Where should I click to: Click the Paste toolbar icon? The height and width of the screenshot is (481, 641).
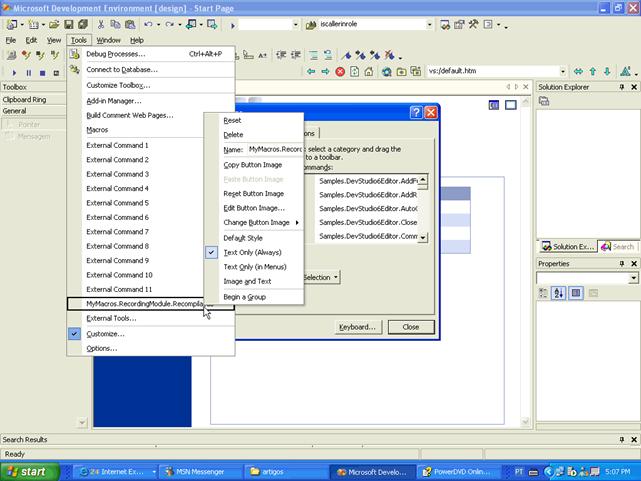[130, 25]
